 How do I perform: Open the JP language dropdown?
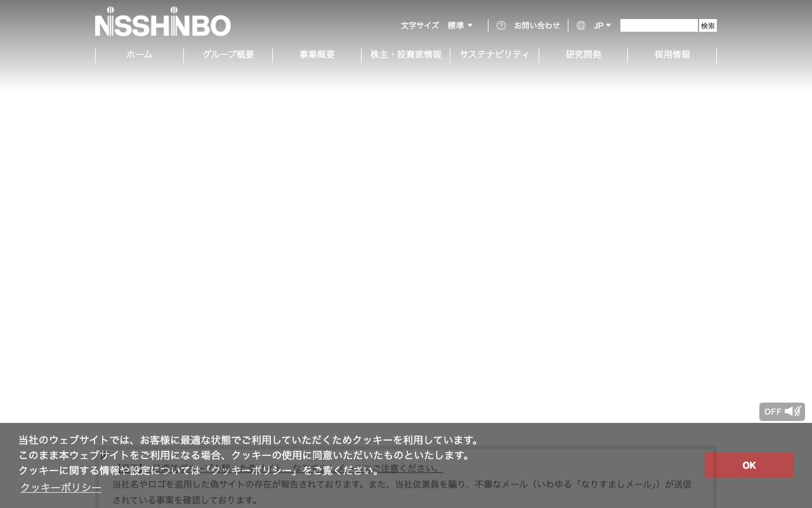point(601,25)
